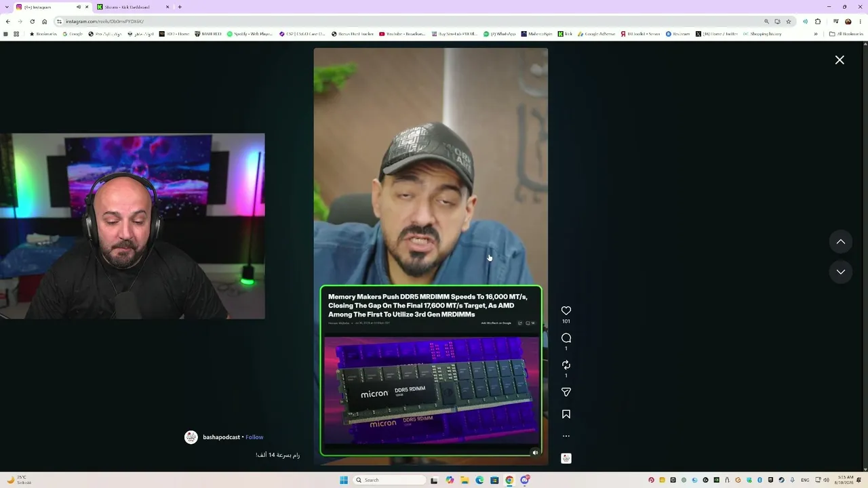
Task: Like the reel with the heart icon
Action: [566, 310]
